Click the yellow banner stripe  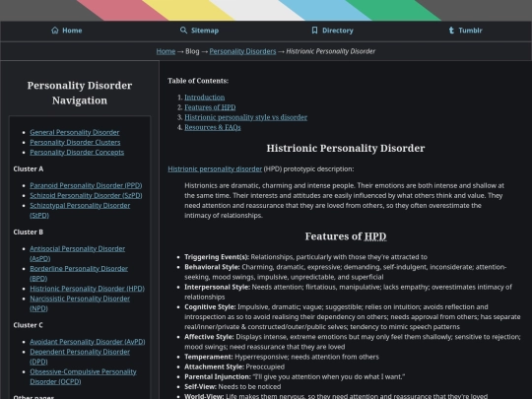188,10
